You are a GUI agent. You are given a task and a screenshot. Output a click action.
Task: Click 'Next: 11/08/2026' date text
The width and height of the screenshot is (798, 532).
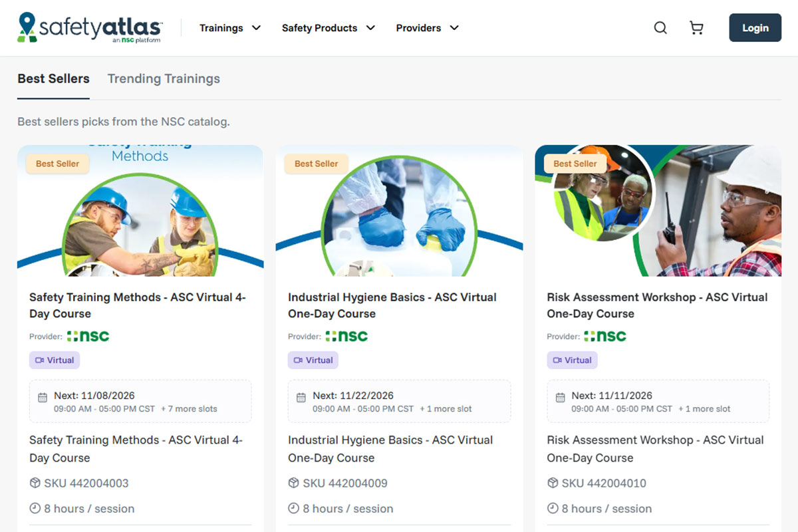tap(94, 396)
